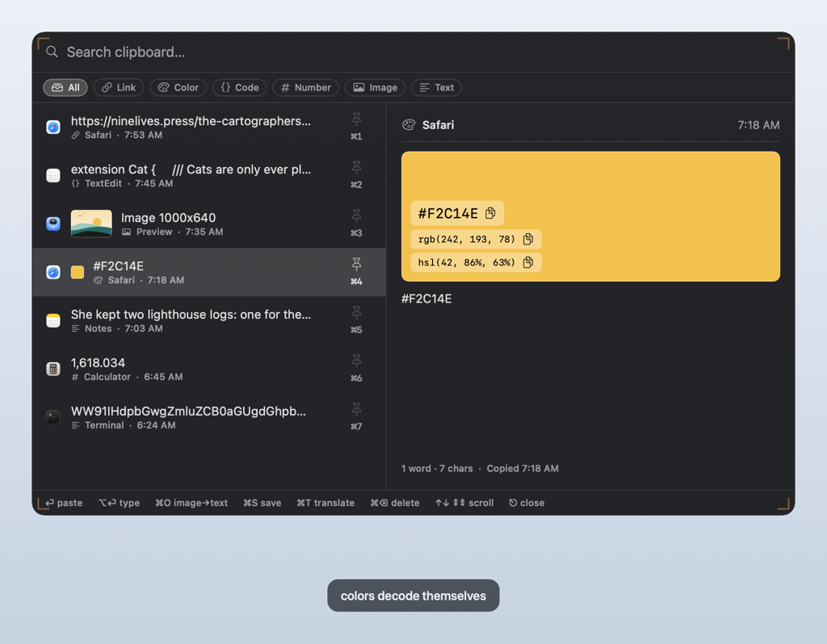This screenshot has width=827, height=644.
Task: Click Terminal app icon on WW91IHdpb row
Action: pyautogui.click(x=53, y=417)
